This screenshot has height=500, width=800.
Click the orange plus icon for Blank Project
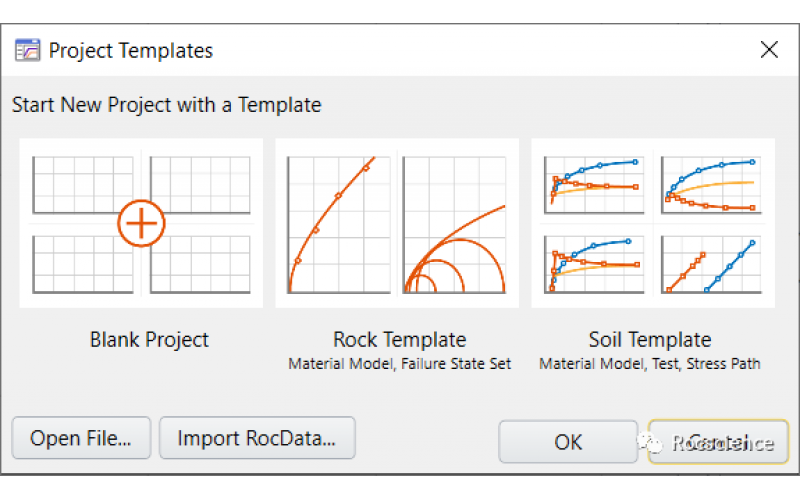pos(141,223)
